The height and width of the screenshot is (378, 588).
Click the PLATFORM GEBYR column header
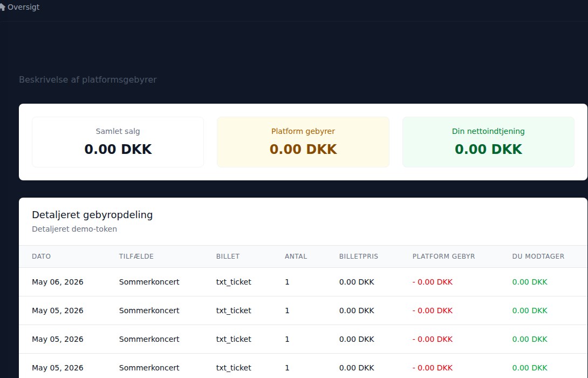click(x=443, y=256)
